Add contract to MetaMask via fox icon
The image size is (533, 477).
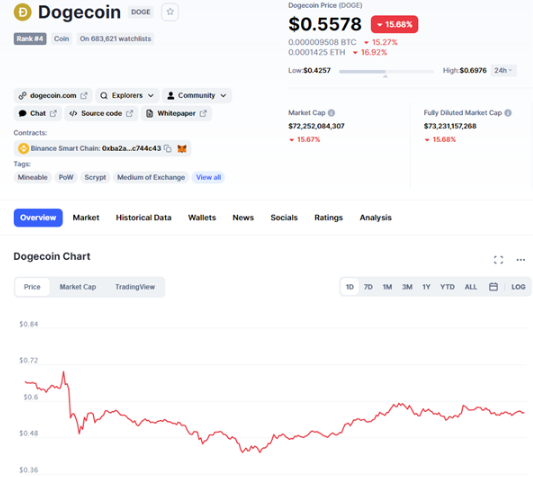pos(182,149)
